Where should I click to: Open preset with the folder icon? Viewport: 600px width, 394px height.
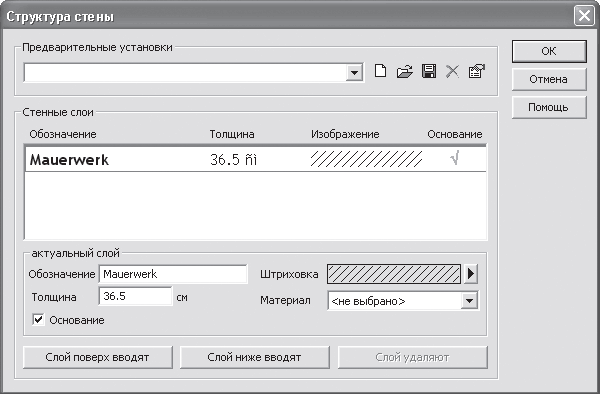pos(404,72)
